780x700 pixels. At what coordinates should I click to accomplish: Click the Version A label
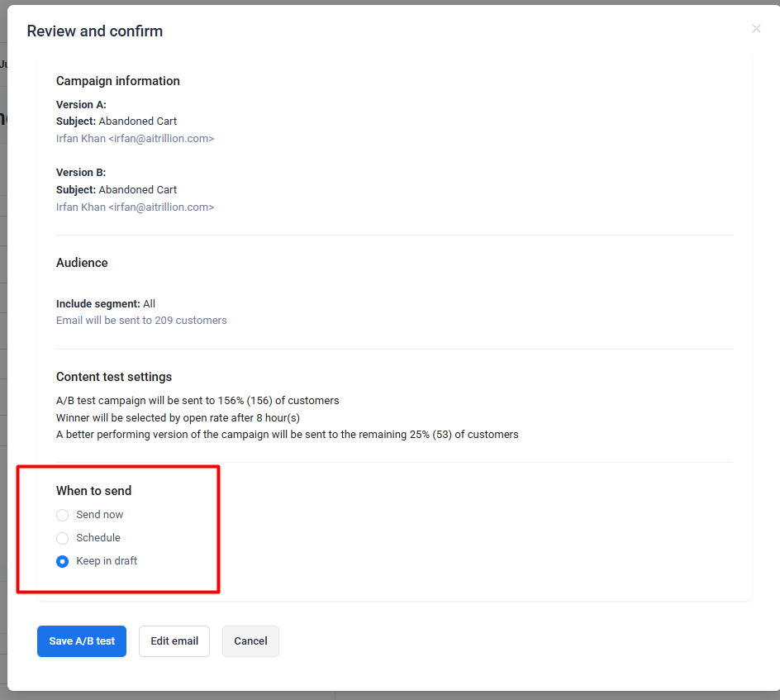(x=81, y=105)
